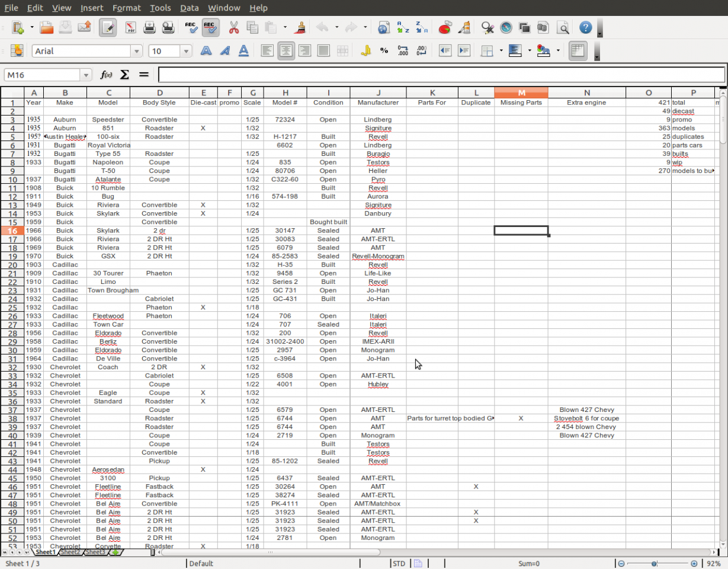This screenshot has height=569, width=728.
Task: Open Find & Replace
Action: 488,27
